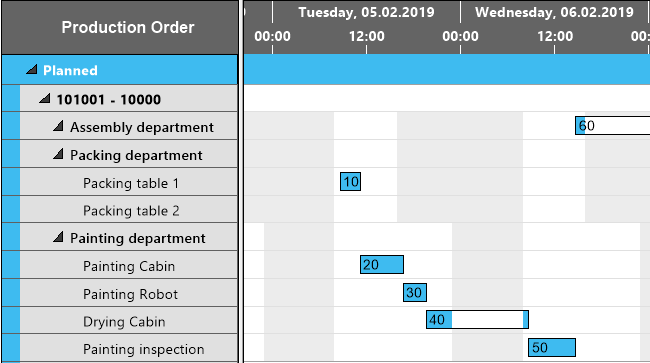Collapse the Planned group triangle
The image size is (650, 363).
point(32,70)
